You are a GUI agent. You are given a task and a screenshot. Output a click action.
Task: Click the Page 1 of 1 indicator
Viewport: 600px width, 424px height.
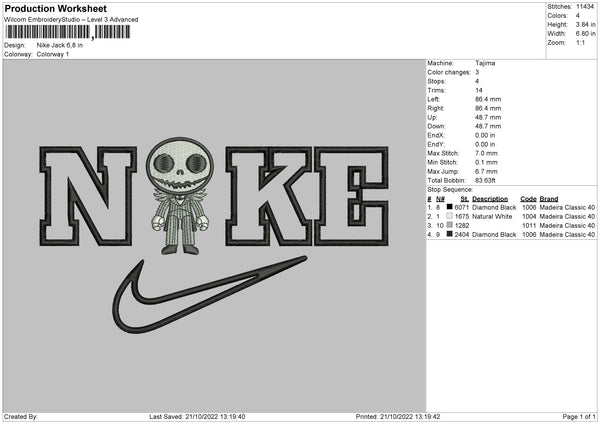(x=579, y=417)
